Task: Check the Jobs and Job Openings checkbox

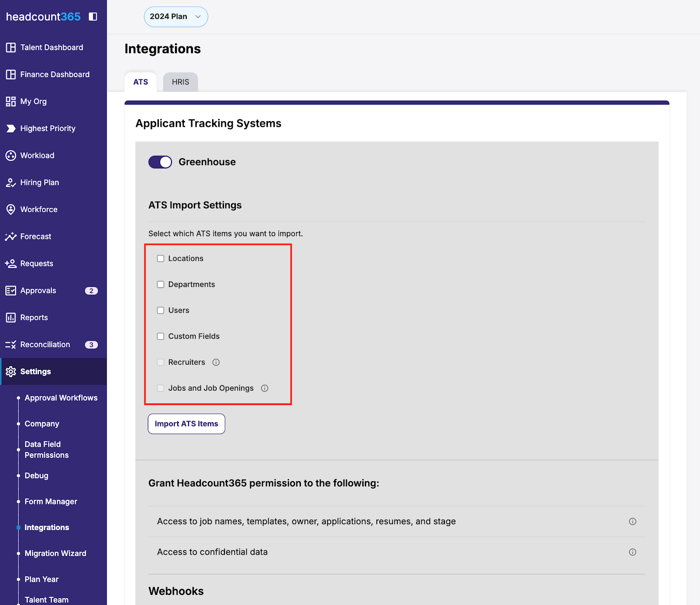Action: 161,388
